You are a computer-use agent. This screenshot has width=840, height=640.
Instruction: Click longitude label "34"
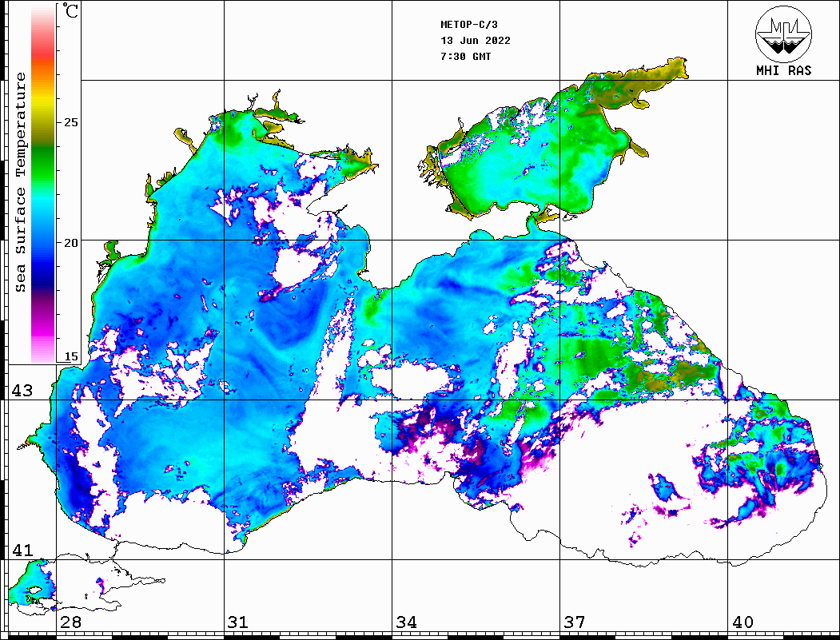(x=406, y=622)
